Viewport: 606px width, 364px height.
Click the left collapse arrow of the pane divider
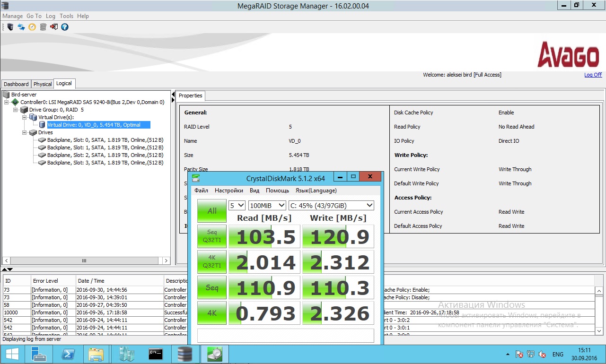click(173, 95)
